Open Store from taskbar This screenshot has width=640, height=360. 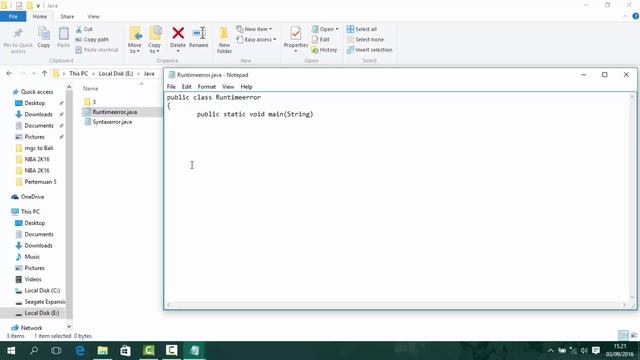pyautogui.click(x=125, y=351)
